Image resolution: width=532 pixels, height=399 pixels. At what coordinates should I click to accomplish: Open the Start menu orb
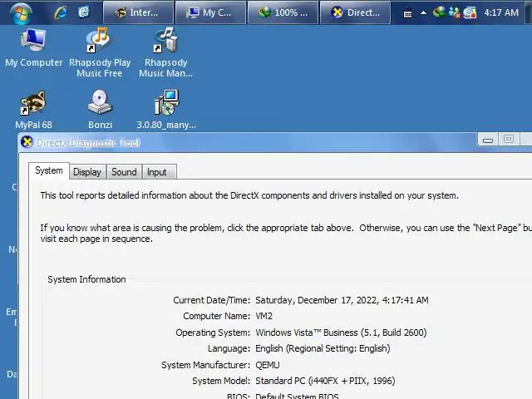(21, 13)
